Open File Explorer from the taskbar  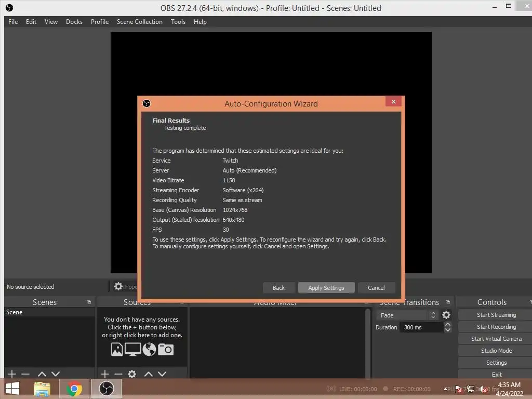click(x=42, y=389)
